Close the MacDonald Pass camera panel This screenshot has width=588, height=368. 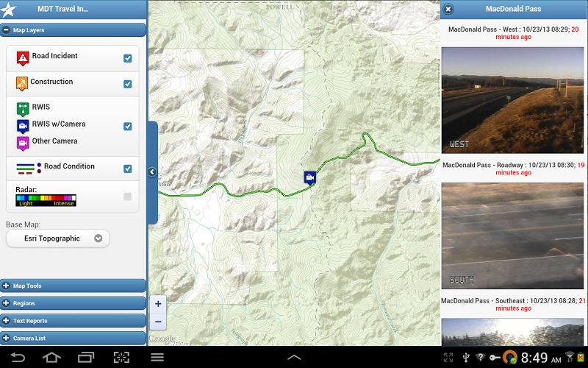coord(448,9)
